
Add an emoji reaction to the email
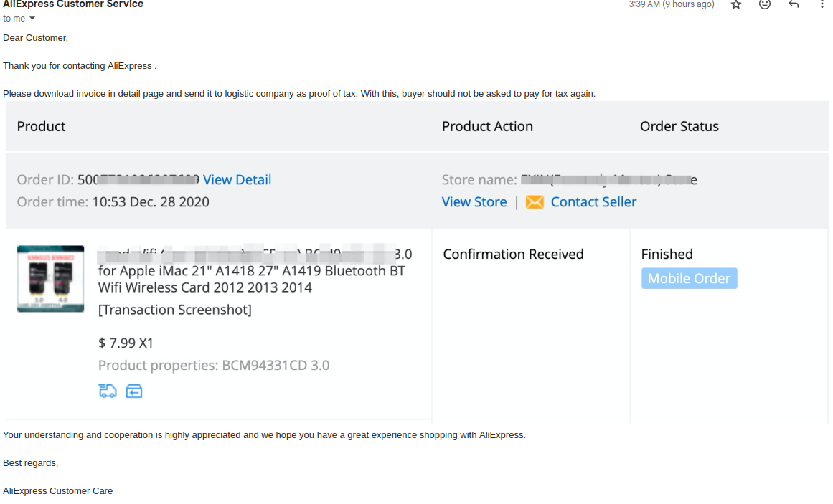(764, 5)
